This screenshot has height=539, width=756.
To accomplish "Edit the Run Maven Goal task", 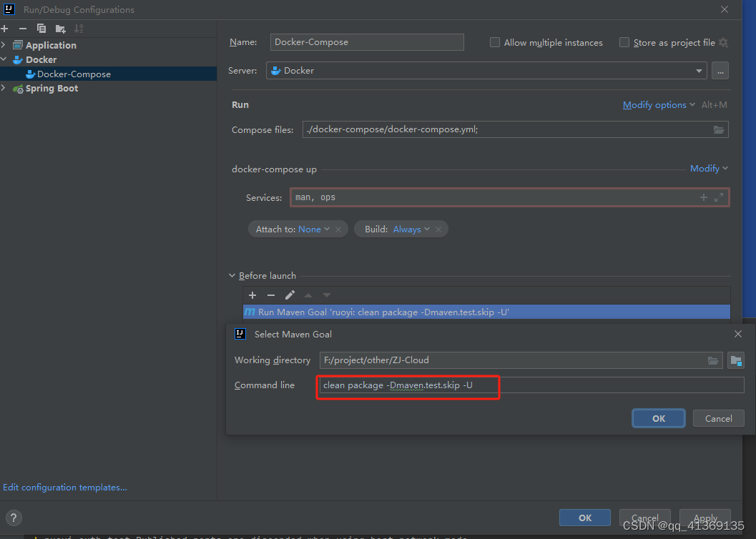I will click(290, 295).
